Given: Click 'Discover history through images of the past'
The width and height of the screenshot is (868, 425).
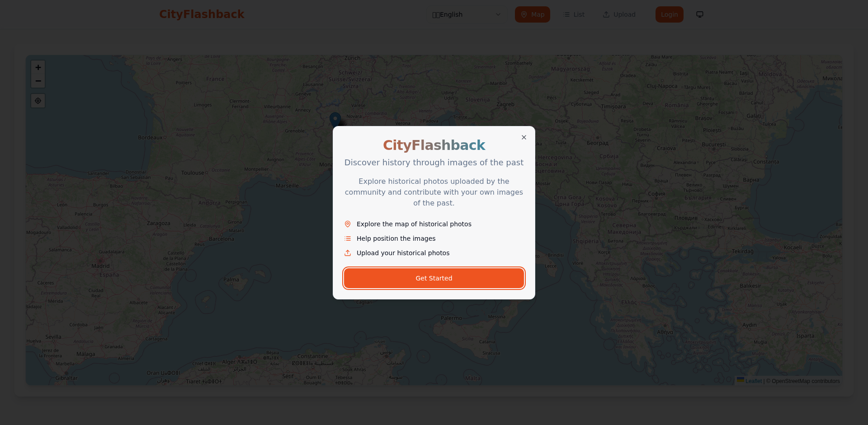Looking at the screenshot, I should 434,163.
